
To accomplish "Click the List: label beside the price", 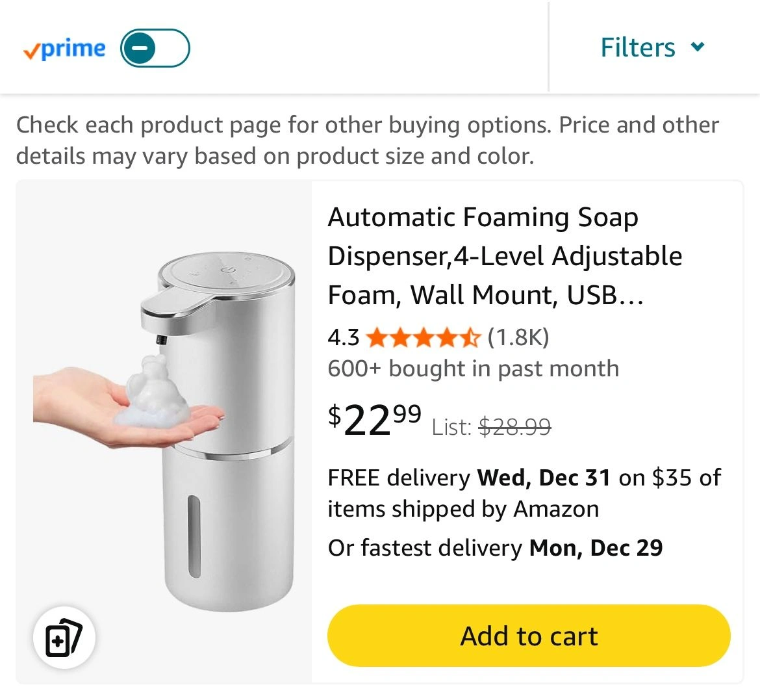I will (451, 427).
